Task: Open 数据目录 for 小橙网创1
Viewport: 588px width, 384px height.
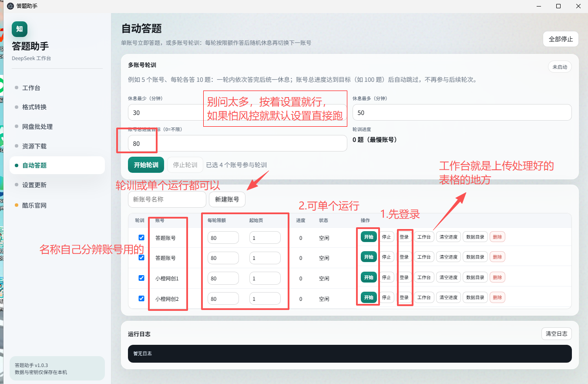Action: (475, 277)
